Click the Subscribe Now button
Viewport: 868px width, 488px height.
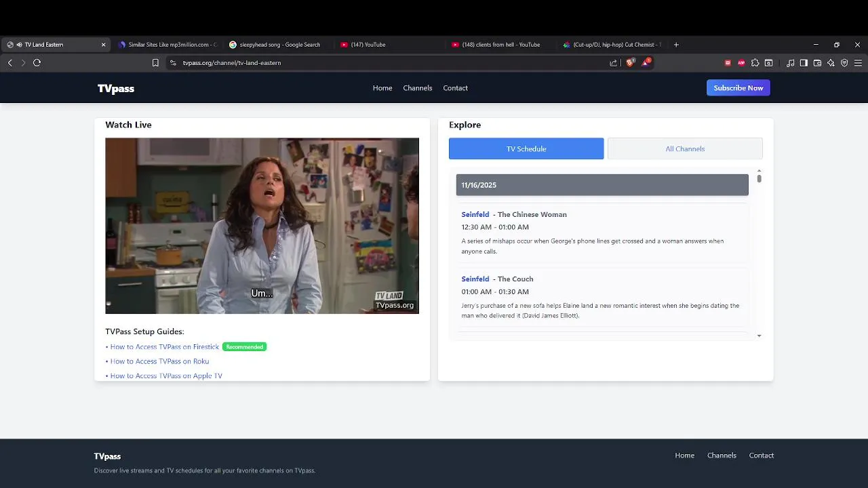pos(738,88)
